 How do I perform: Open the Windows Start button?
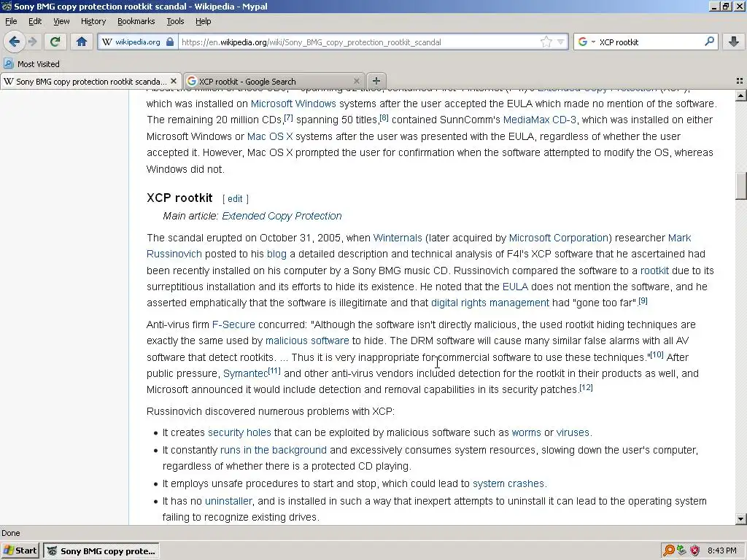[x=20, y=551]
